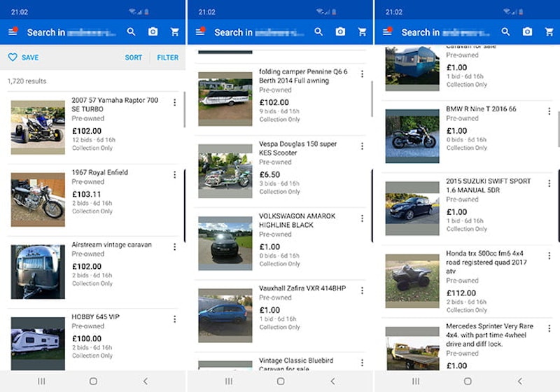Open shopping cart in left screen
This screenshot has height=392, width=560.
pos(174,31)
